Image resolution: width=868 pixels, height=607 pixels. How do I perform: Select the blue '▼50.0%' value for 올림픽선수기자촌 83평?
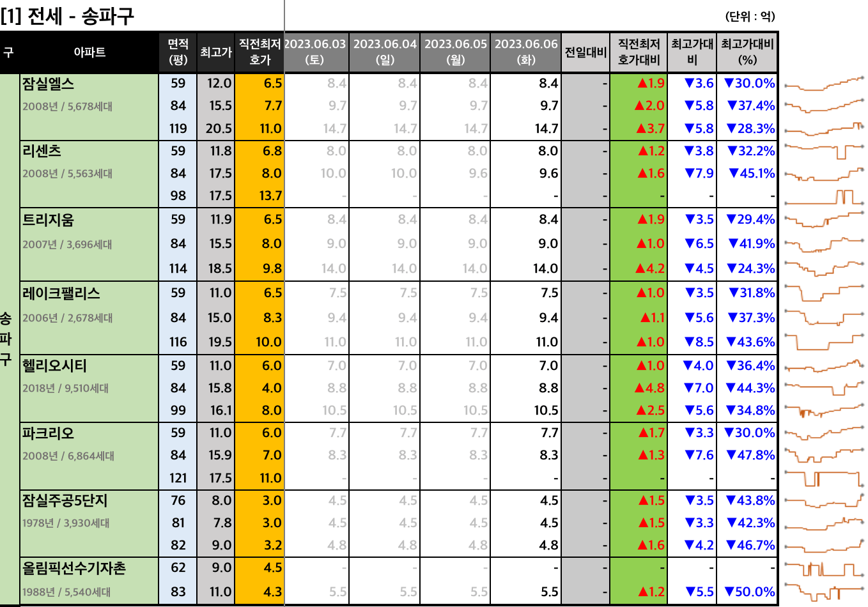(750, 592)
